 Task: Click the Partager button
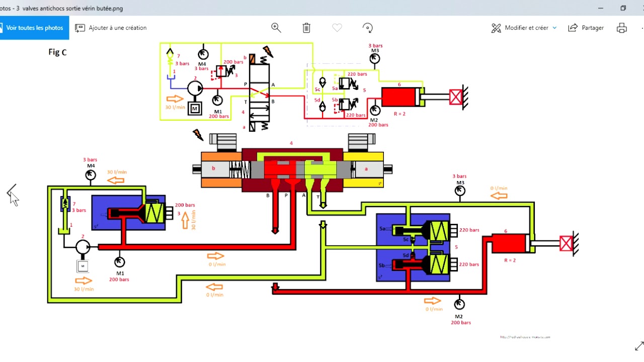pos(586,28)
